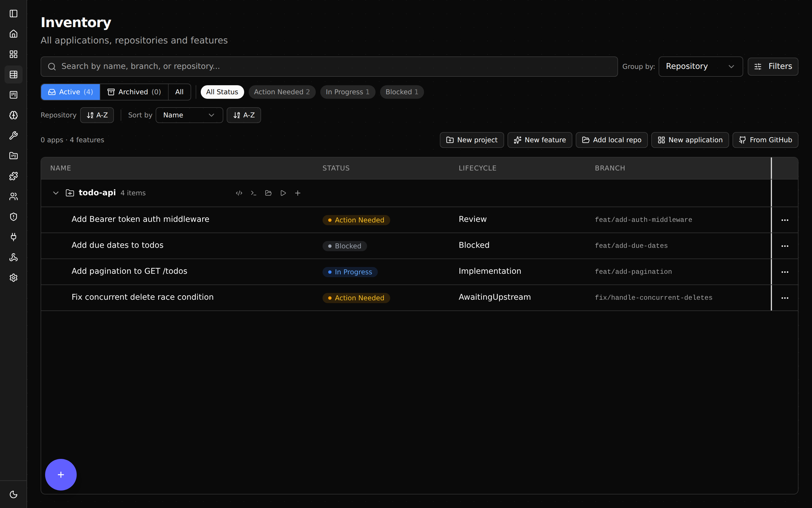Click the Blocked status badge
Screen dimensions: 812x508
click(x=345, y=246)
